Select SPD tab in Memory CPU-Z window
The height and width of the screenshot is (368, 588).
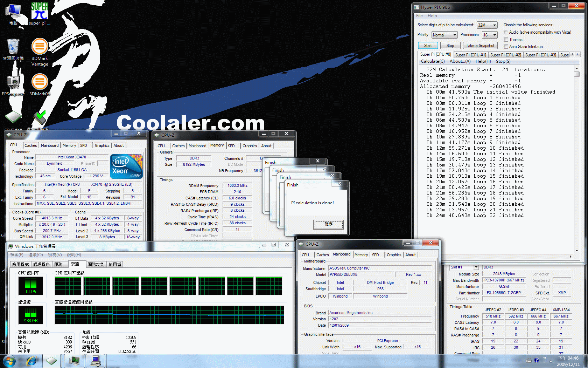(x=231, y=146)
